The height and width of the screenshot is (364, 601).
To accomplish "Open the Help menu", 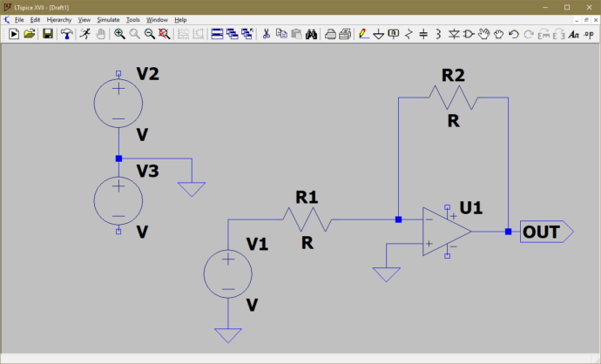I will click(x=180, y=19).
